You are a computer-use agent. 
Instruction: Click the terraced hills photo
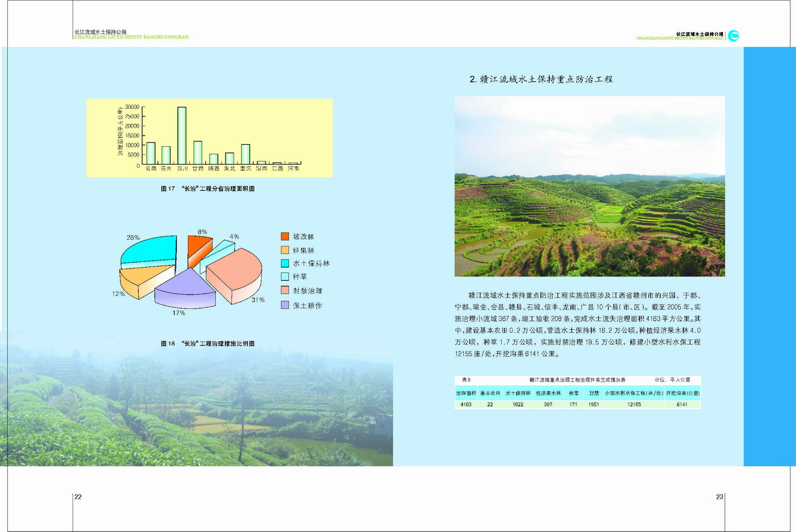[589, 186]
